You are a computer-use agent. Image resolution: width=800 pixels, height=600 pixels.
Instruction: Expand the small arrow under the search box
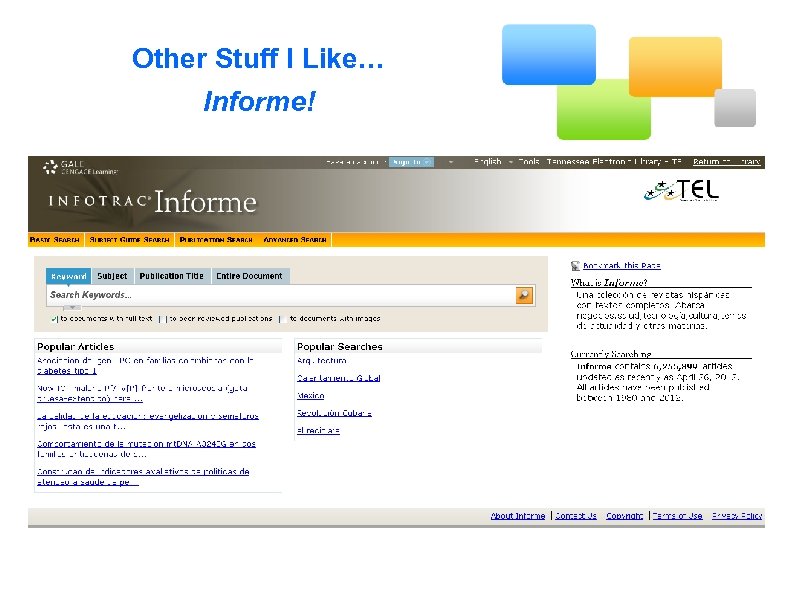click(72, 308)
